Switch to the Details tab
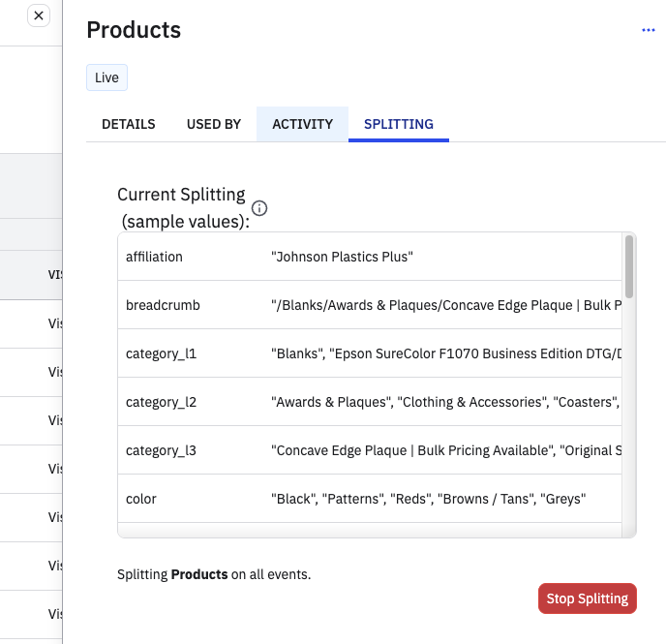 pos(129,124)
